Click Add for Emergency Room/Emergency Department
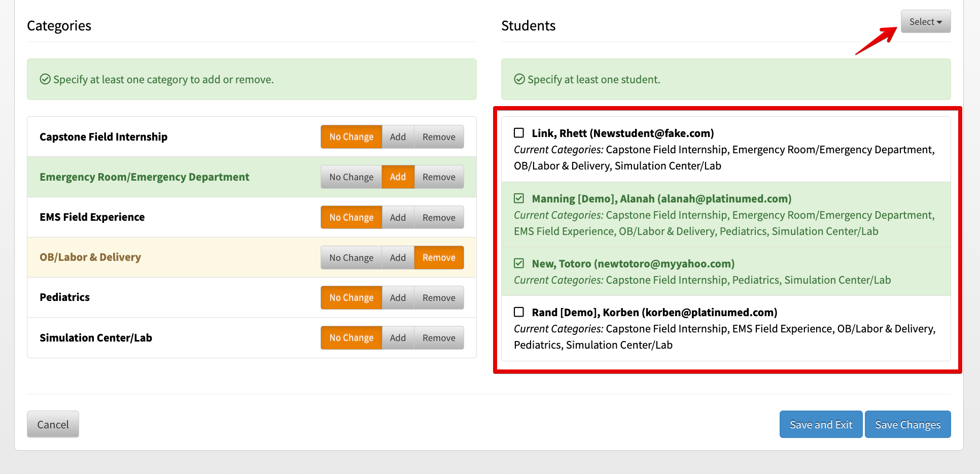Viewport: 980px width, 474px height. pyautogui.click(x=398, y=177)
